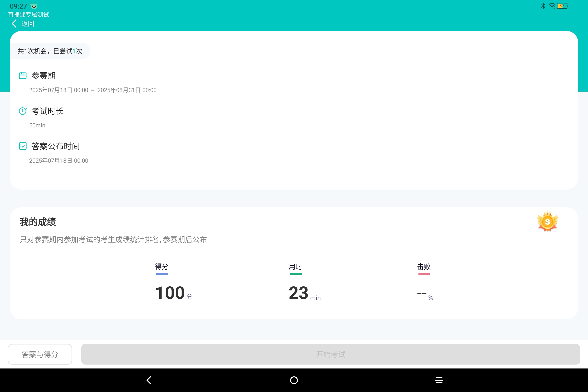
Task: Click the checklist icon beside 答案公布时间
Action: pyautogui.click(x=23, y=146)
